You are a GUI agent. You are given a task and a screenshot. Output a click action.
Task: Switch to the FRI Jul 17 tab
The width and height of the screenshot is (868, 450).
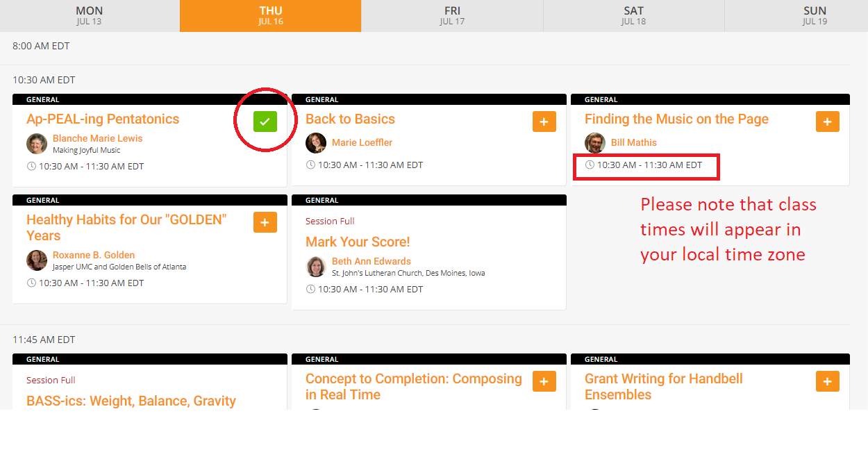tap(451, 15)
